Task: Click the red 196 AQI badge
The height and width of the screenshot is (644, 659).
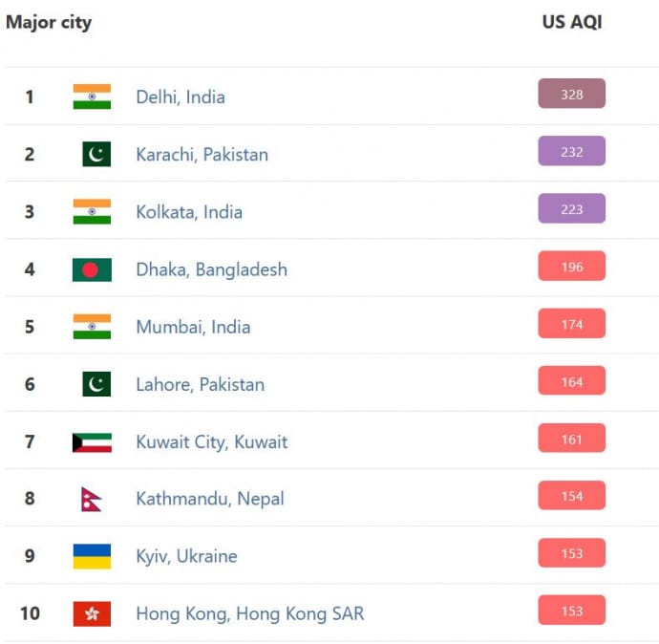Action: pyautogui.click(x=571, y=267)
